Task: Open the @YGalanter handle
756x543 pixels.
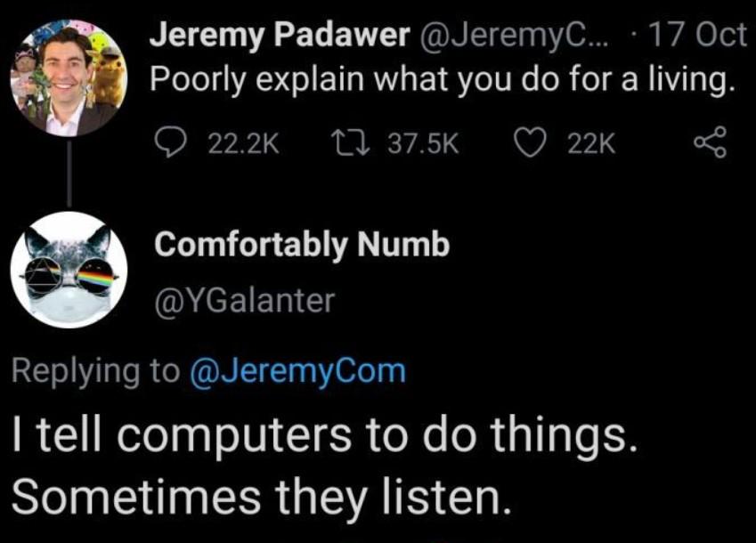Action: click(244, 301)
